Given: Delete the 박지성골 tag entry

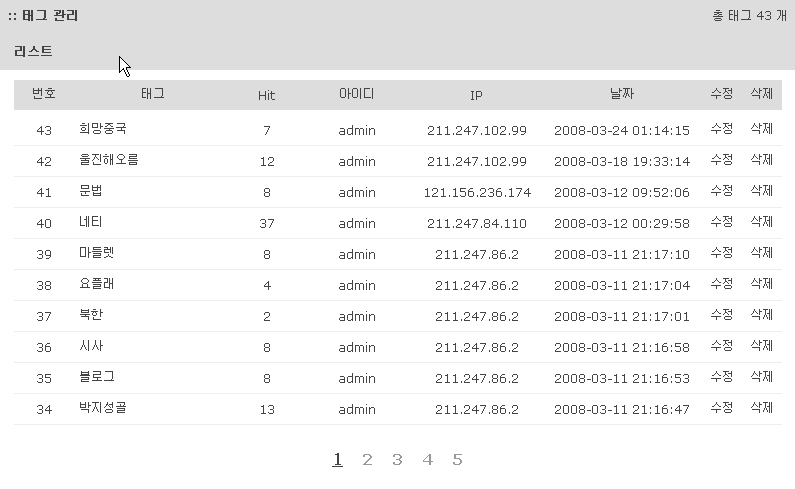Looking at the screenshot, I should click(762, 408).
